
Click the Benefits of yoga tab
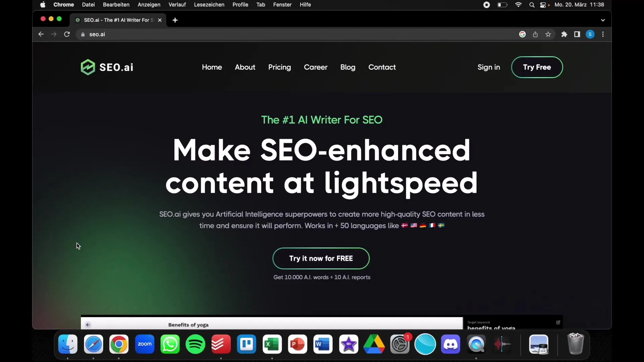[189, 324]
